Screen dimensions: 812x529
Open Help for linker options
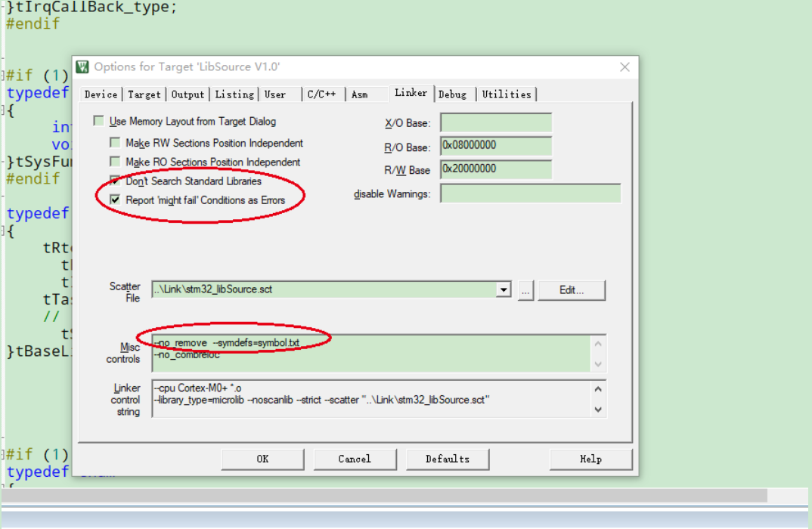pos(591,459)
